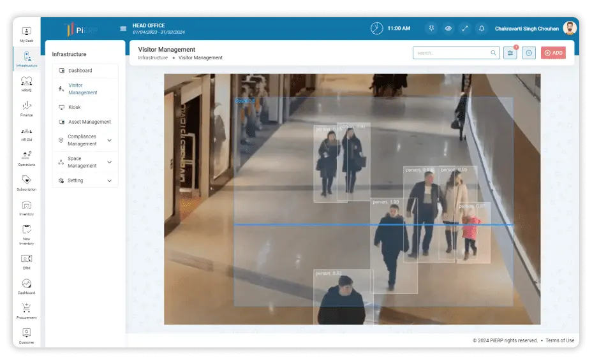Image resolution: width=592 pixels, height=364 pixels.
Task: Open the Finance module icon
Action: tap(26, 108)
